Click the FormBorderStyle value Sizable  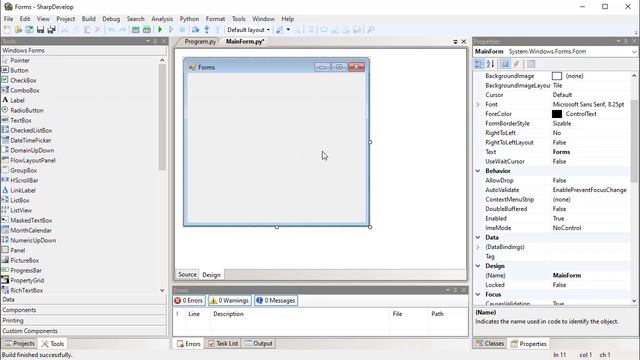[562, 123]
